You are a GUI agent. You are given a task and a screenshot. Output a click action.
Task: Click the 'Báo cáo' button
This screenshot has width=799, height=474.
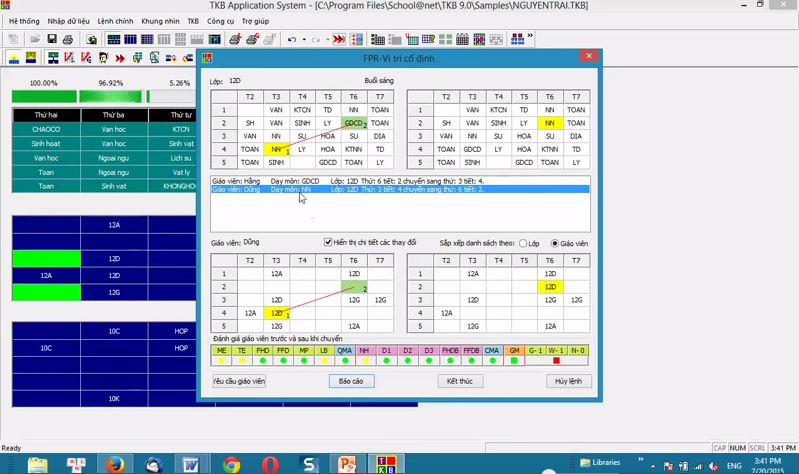[351, 381]
